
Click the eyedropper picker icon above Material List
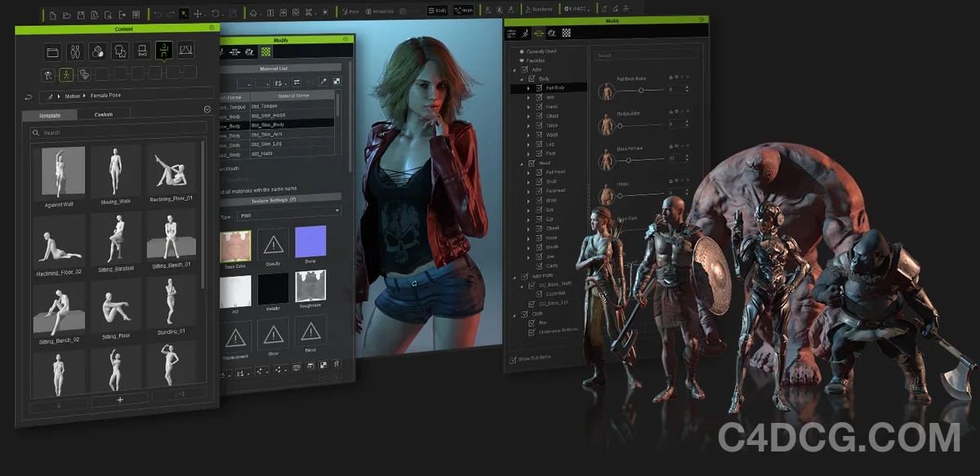tap(323, 81)
